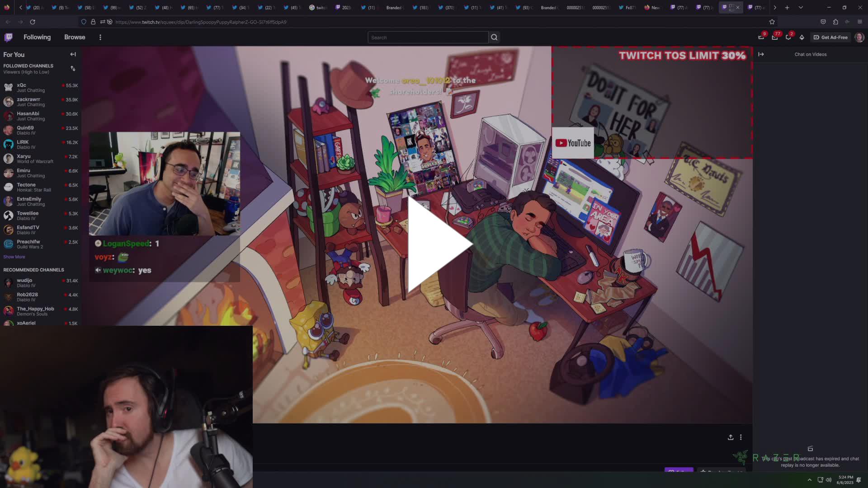
Task: Click the search magnifying glass icon
Action: 494,37
